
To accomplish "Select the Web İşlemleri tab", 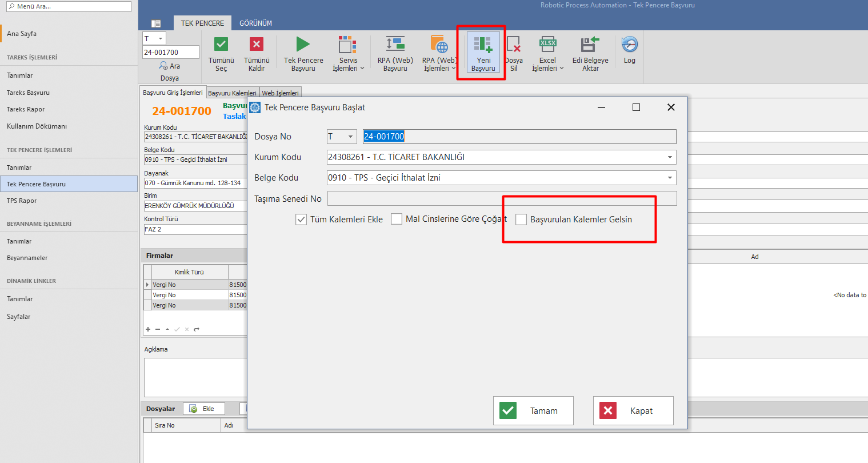I will click(x=280, y=93).
